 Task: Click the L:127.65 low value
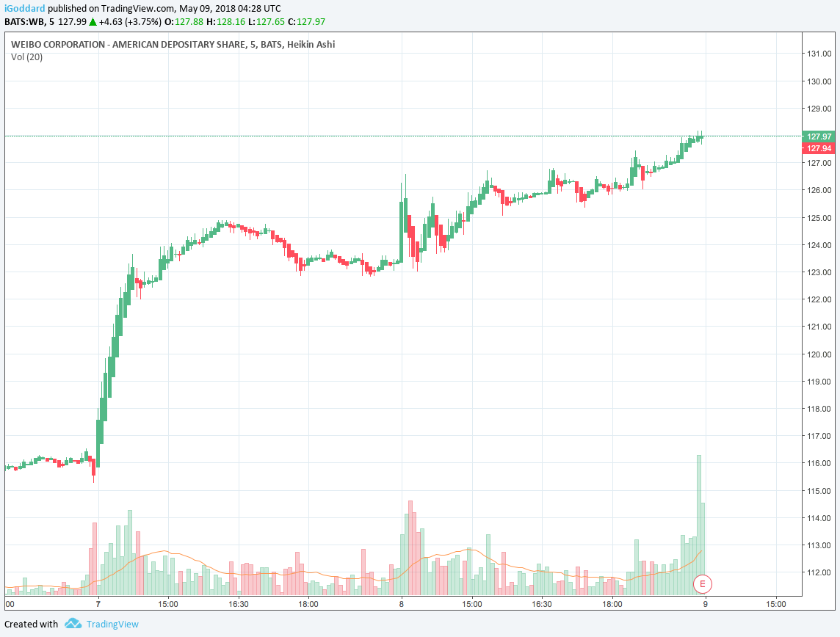tap(267, 22)
